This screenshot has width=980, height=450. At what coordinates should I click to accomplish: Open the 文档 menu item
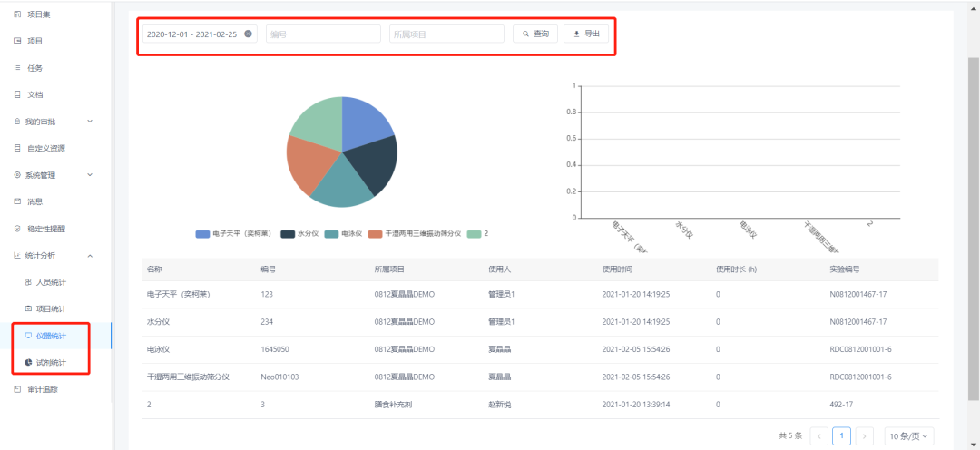click(35, 94)
